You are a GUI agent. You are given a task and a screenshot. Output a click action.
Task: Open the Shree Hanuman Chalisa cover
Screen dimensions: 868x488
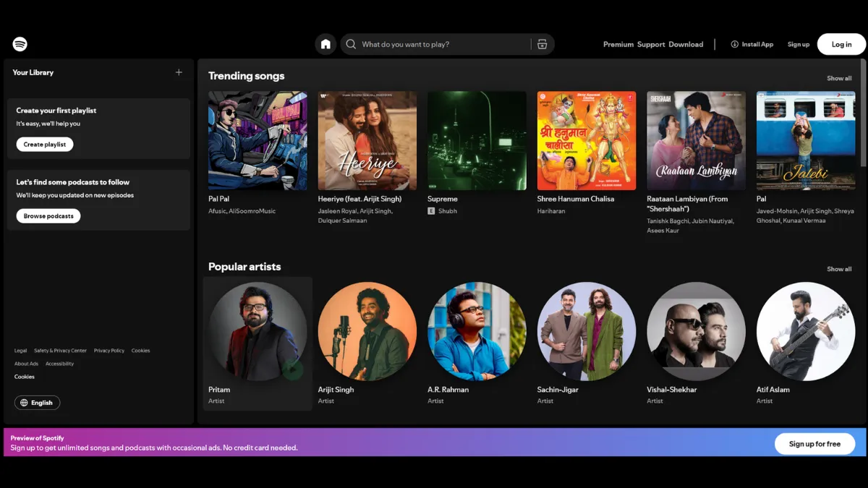click(587, 140)
